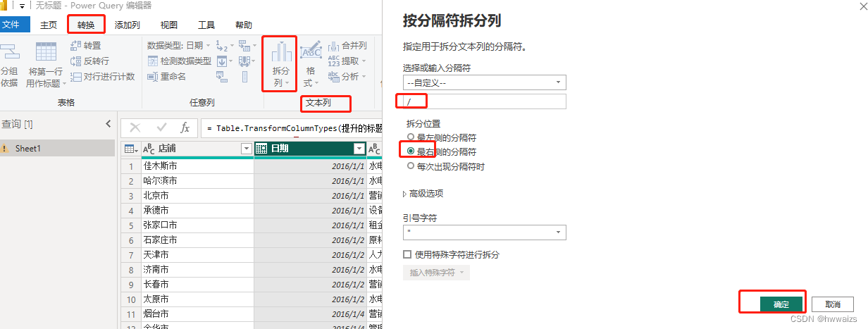Click the formula bar confirm checkmark
This screenshot has width=868, height=329.
(x=161, y=128)
